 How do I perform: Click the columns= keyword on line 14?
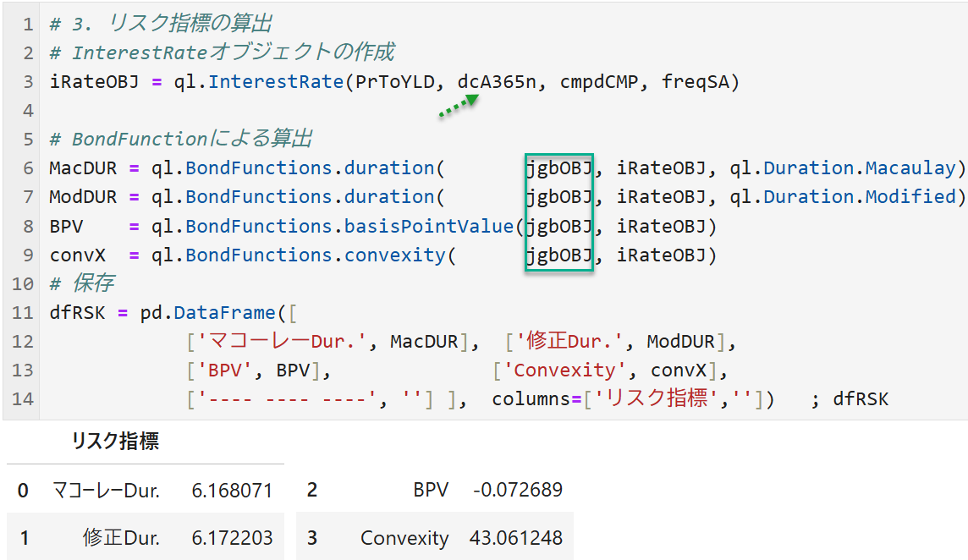[x=536, y=399]
